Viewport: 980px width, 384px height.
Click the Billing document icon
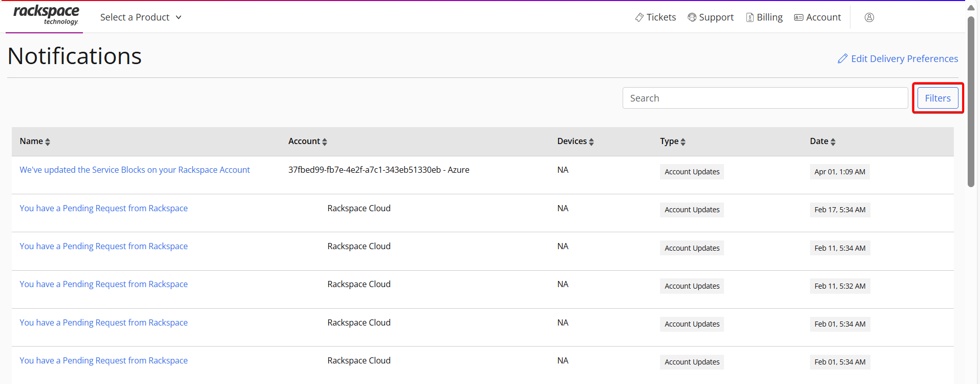[x=750, y=17]
